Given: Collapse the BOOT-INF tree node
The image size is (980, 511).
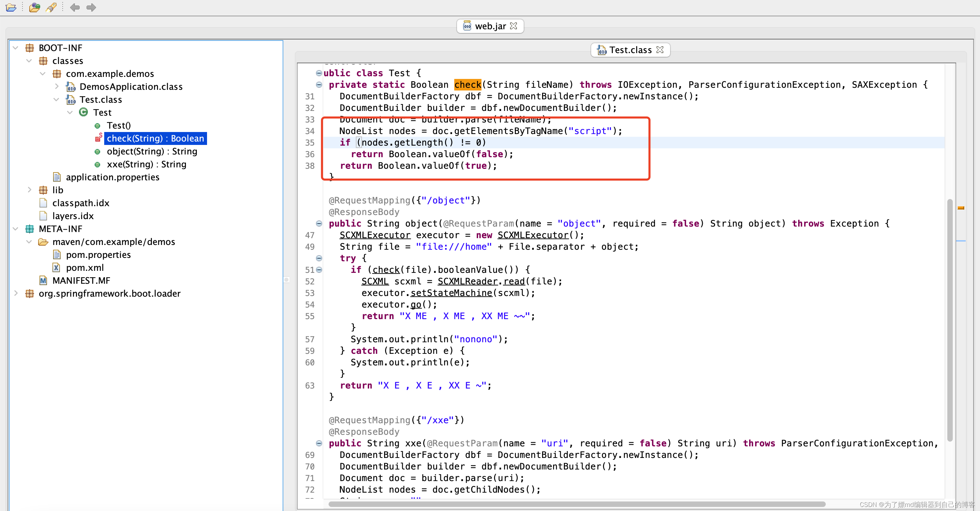Looking at the screenshot, I should pyautogui.click(x=15, y=47).
